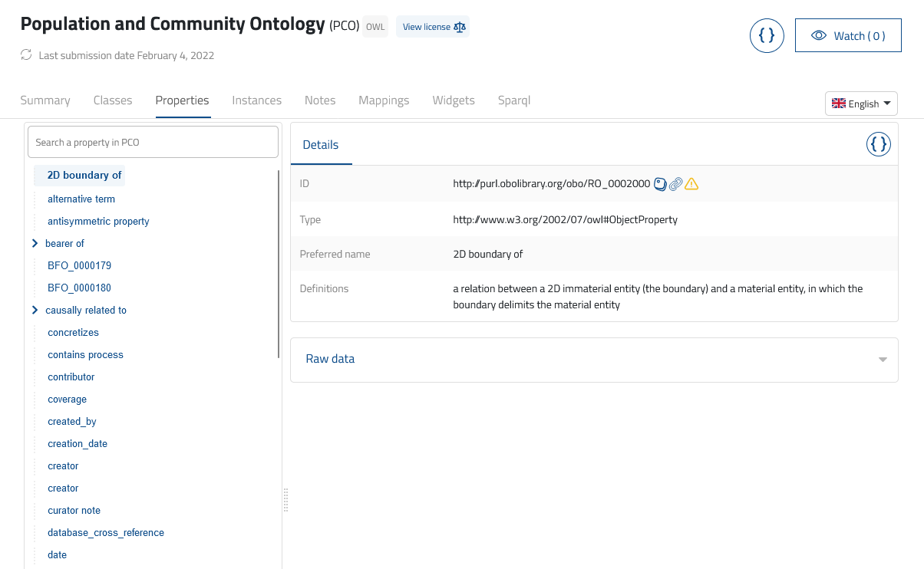Click the 'Search a property in PCO' field
This screenshot has width=924, height=569.
(153, 142)
